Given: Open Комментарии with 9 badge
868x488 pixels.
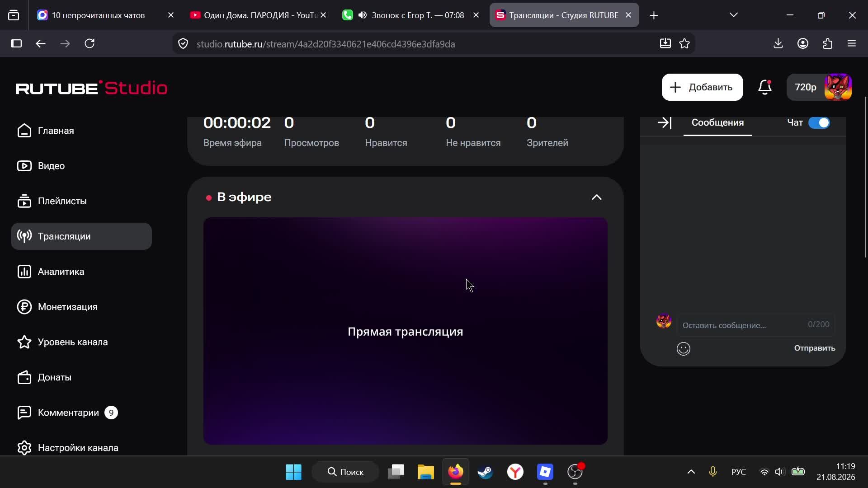Looking at the screenshot, I should (x=81, y=413).
